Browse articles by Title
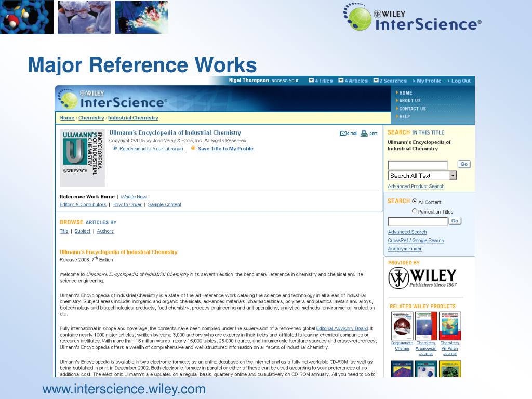Viewport: 532px width, 399px height. tap(64, 231)
